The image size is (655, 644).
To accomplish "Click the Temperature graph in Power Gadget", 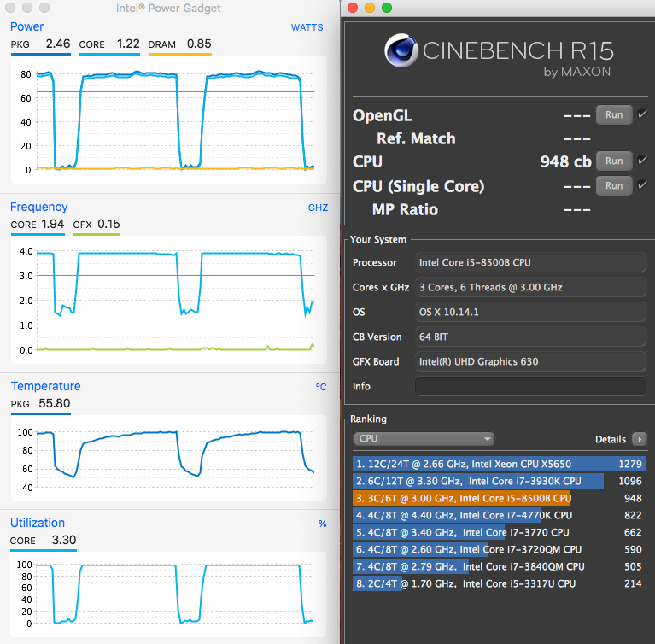I will click(x=169, y=458).
